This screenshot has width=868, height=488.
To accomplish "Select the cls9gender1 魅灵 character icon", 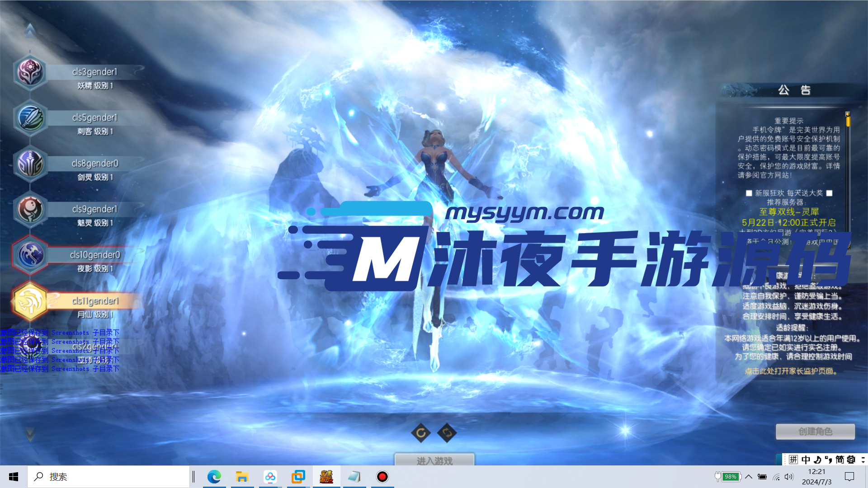I will (30, 209).
